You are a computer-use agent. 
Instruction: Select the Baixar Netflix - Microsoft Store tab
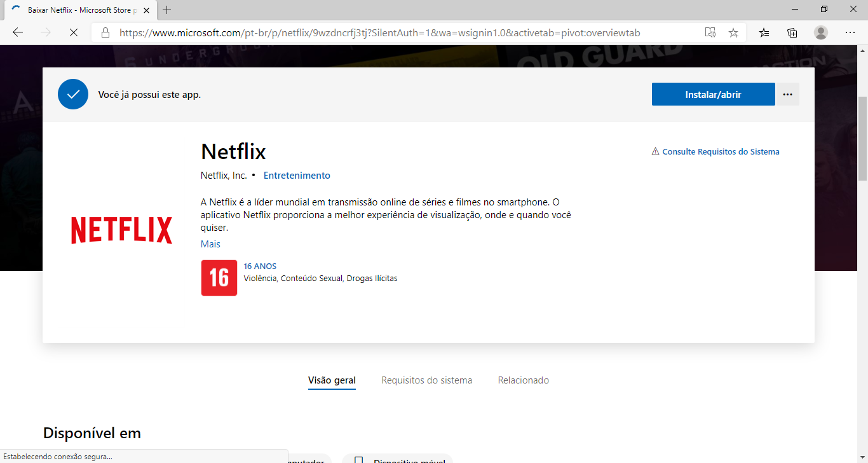click(79, 10)
